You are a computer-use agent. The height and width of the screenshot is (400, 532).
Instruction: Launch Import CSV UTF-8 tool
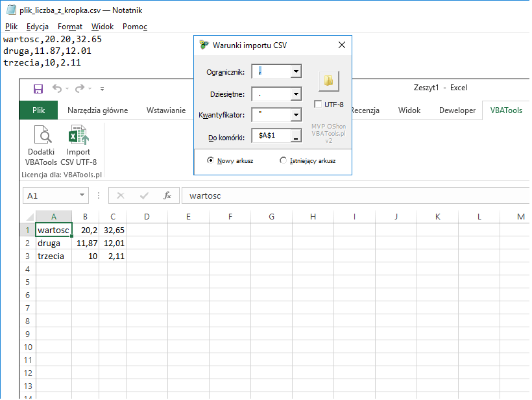pyautogui.click(x=79, y=145)
